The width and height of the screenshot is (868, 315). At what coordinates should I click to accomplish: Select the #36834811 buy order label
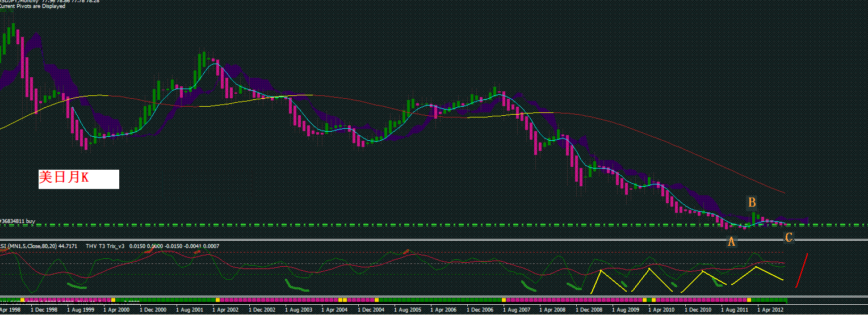click(17, 221)
